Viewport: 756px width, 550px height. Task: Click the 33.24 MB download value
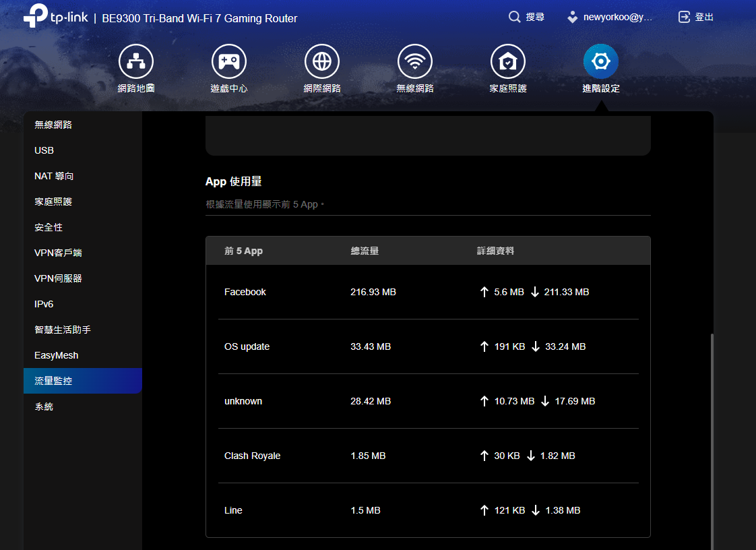pos(565,346)
